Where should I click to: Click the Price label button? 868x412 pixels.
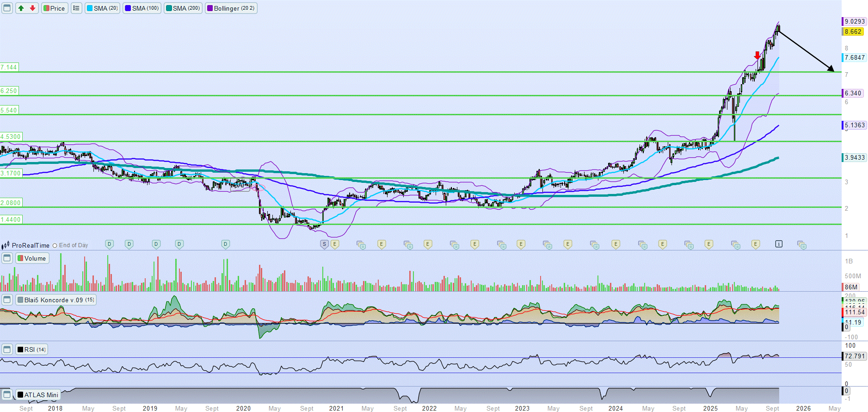point(55,8)
